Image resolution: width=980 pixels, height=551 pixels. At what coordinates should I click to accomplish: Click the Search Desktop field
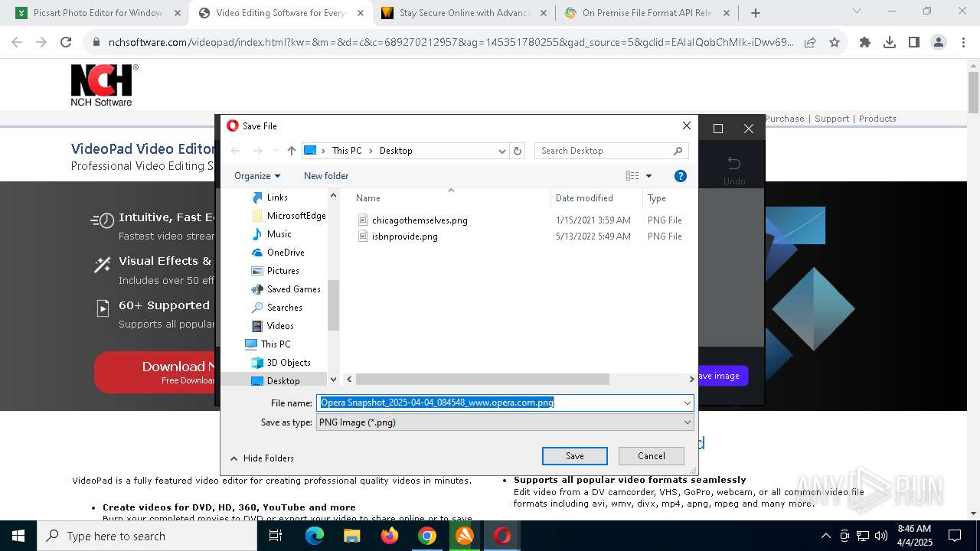[612, 151]
